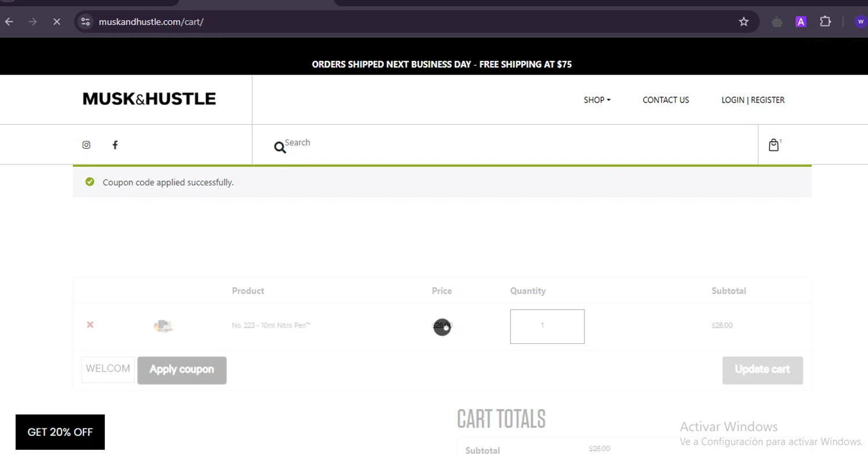Click the Musk & Hustle logo

tap(149, 99)
